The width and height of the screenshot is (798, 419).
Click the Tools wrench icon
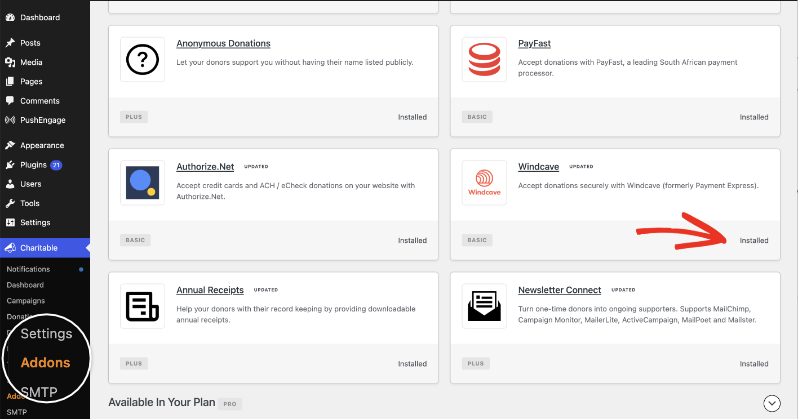[x=10, y=203]
